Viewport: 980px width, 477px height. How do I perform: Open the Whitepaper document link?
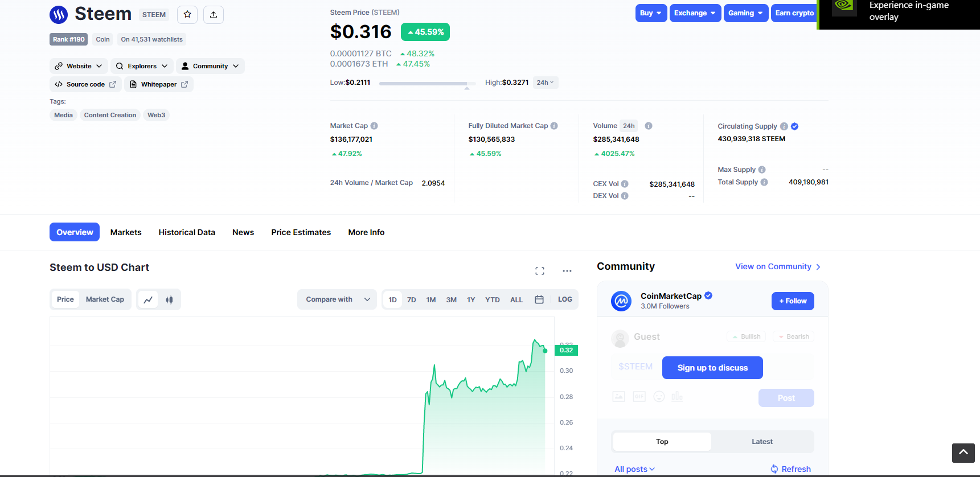coord(159,84)
